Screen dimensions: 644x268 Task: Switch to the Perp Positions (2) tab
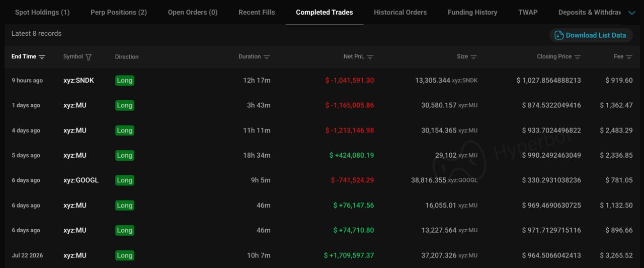pyautogui.click(x=119, y=12)
